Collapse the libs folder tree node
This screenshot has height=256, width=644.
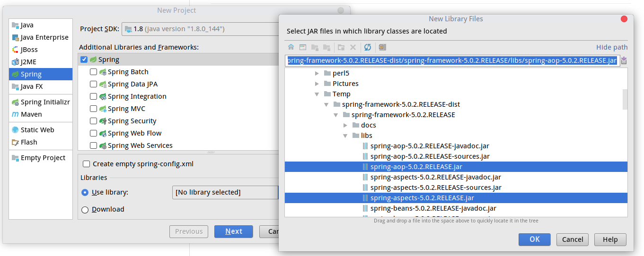[x=345, y=136]
